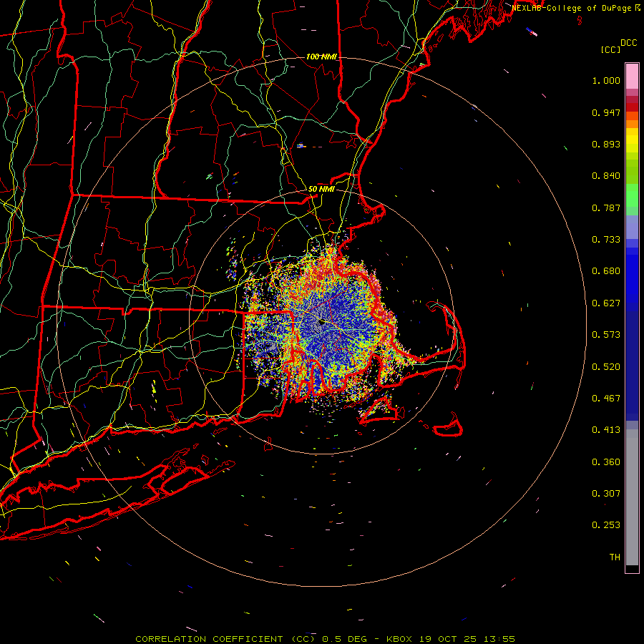Click the NEXLAB-College of DuPage credit text
Screen dimensions: 644x644
pyautogui.click(x=572, y=8)
